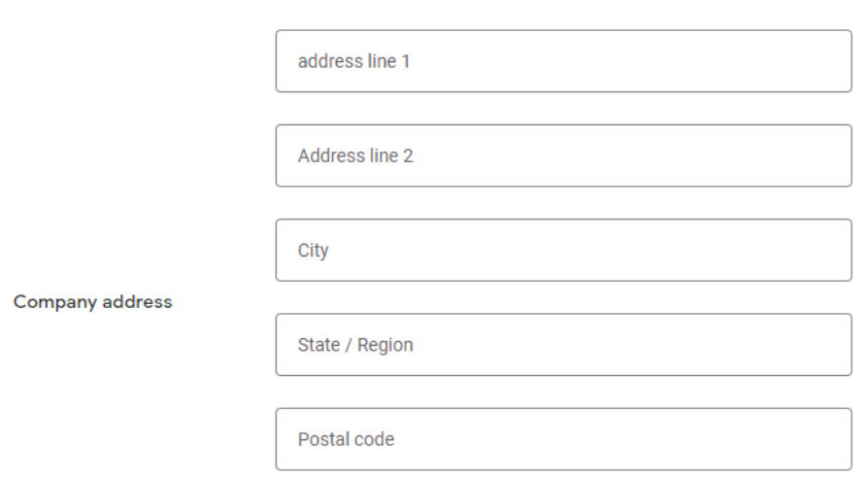Click the address line 1 field

[x=563, y=61]
